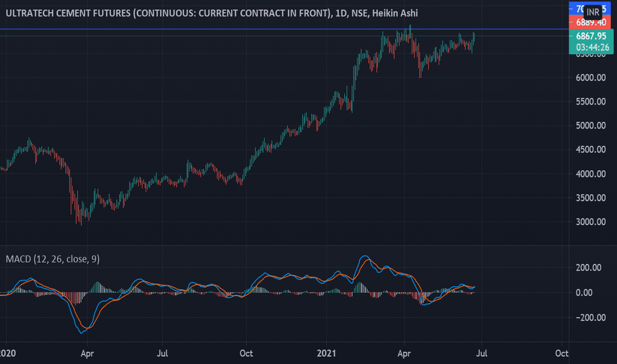
Task: Click the blue top price label above 6889.40
Action: point(589,9)
